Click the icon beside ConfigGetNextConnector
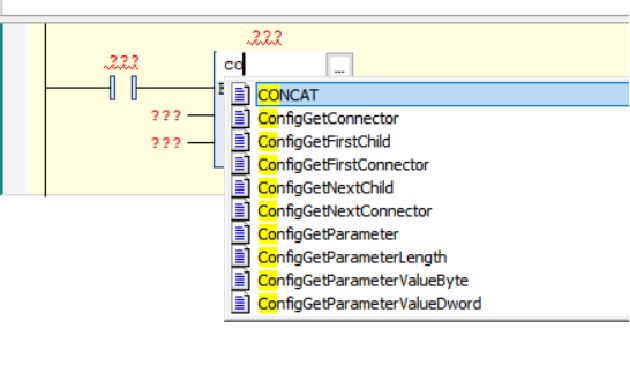Viewport: 630px width, 380px height. [240, 210]
